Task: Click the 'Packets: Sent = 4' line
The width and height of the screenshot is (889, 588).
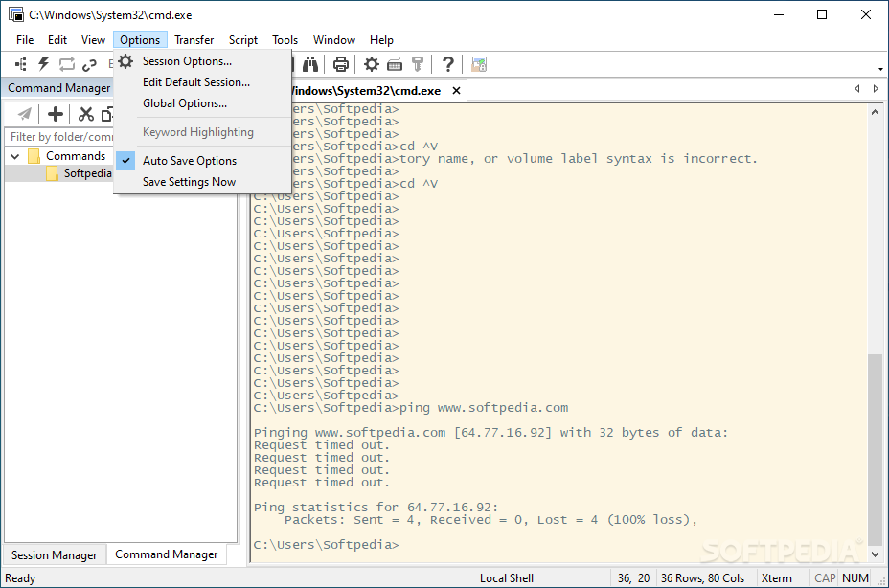Action: tap(490, 519)
